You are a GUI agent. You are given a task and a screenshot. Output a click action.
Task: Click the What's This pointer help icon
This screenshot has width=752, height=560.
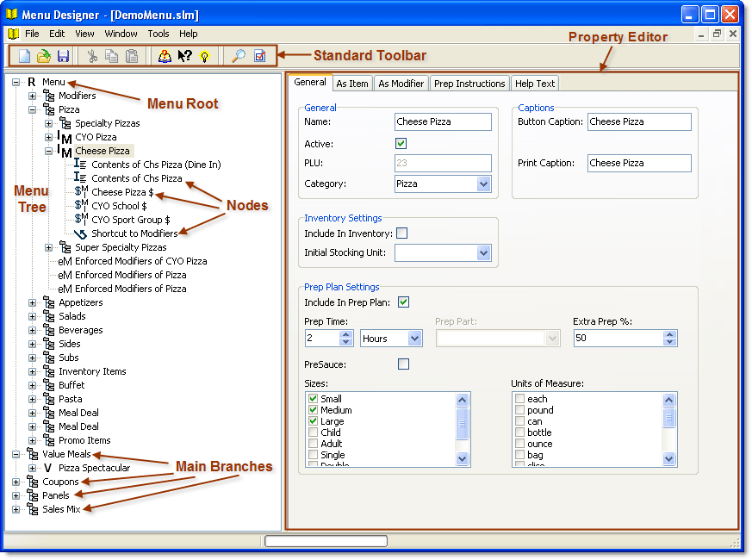[x=184, y=57]
